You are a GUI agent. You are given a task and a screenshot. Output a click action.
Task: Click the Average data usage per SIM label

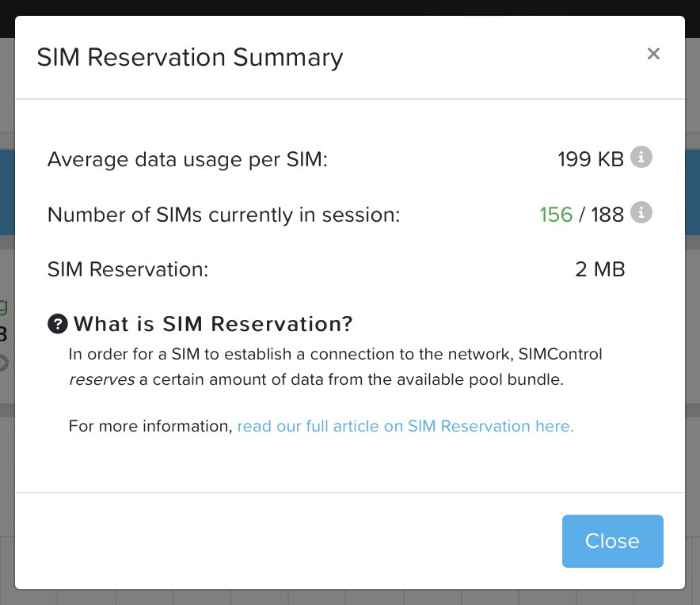tap(188, 159)
